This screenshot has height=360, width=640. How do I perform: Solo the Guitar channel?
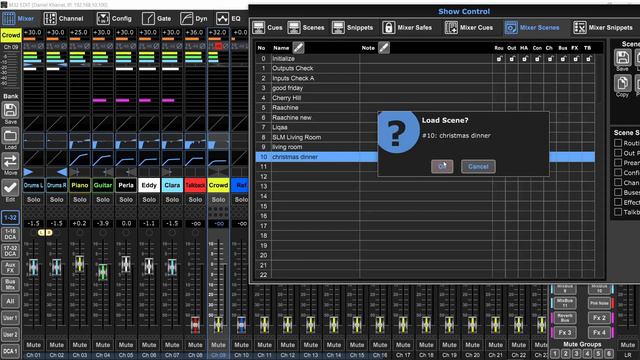pos(103,200)
